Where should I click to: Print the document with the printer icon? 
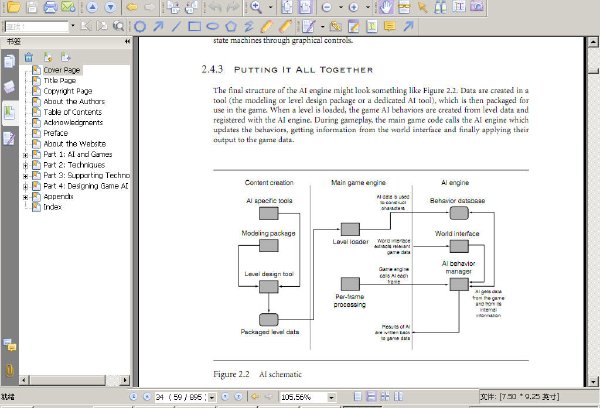[x=50, y=7]
